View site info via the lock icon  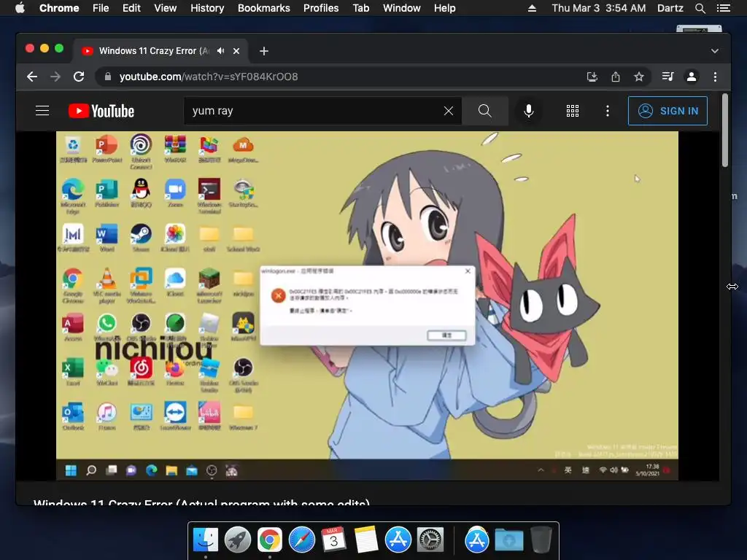coord(108,77)
